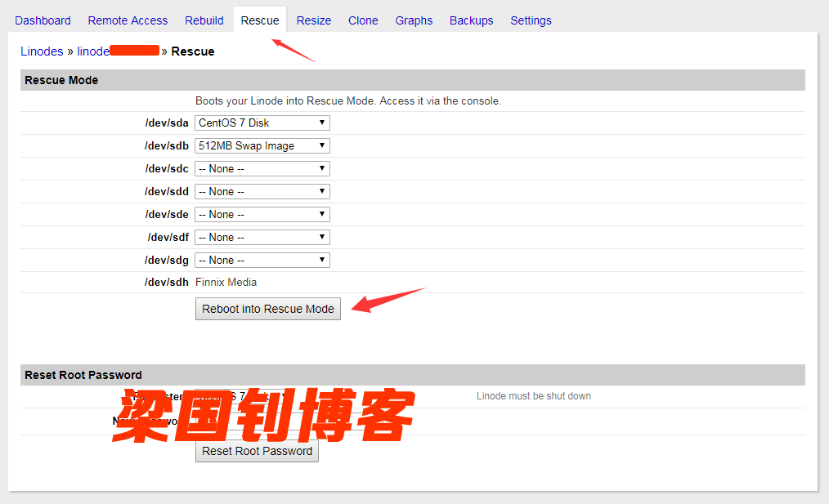Click the Linodes breadcrumb link
Screen dimensions: 829x504
(42, 51)
